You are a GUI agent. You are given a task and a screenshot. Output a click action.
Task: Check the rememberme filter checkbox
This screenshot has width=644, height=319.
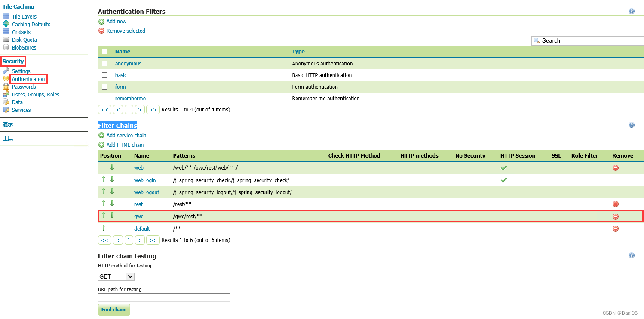tap(104, 98)
